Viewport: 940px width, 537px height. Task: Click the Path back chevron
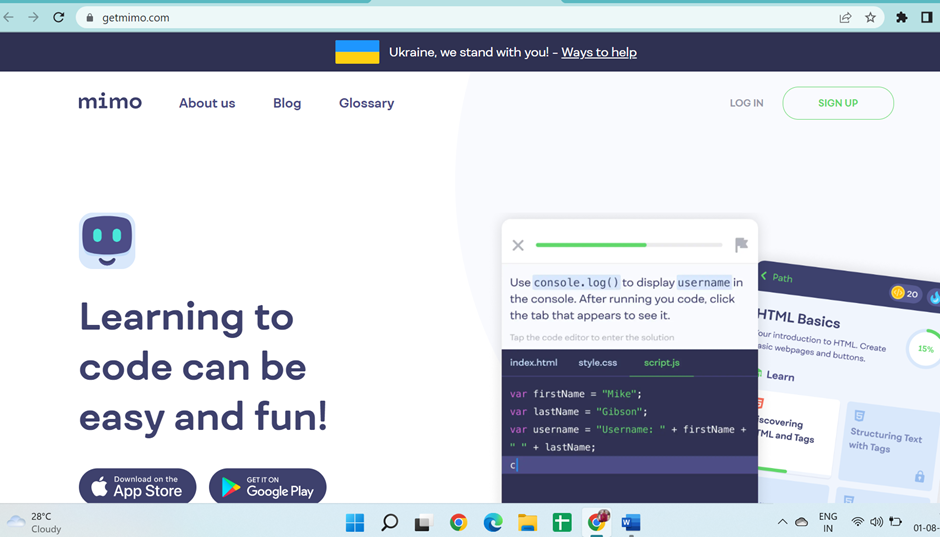(764, 276)
